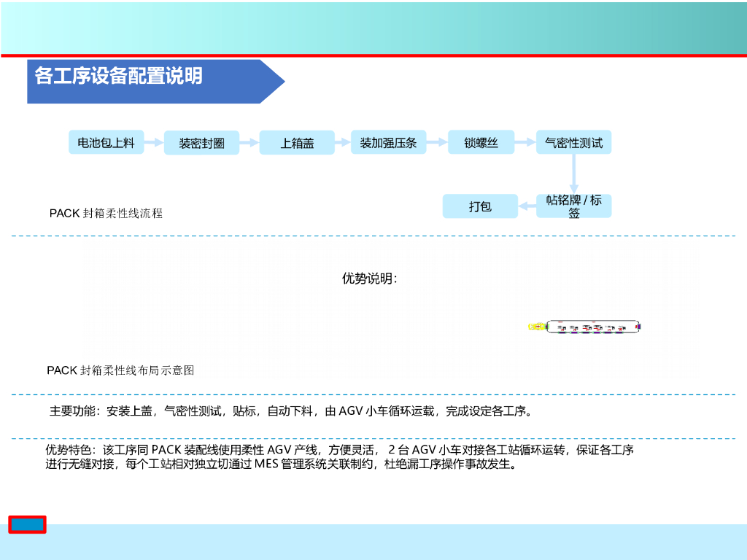Click the 锁螺丝 step box

tap(481, 142)
